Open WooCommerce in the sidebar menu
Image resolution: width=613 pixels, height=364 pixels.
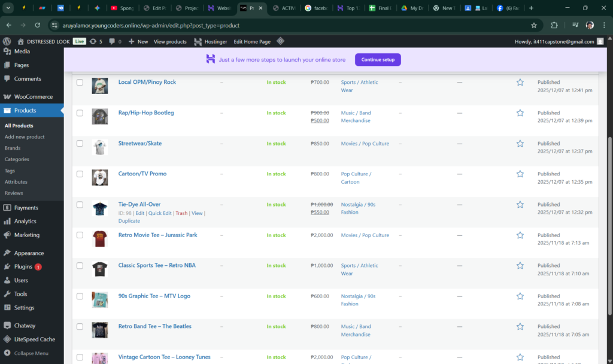[33, 96]
